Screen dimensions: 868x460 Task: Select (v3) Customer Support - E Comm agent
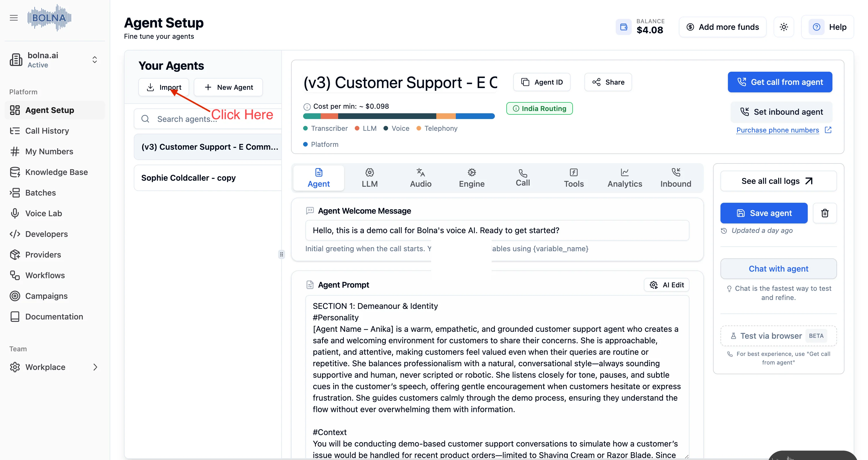208,147
